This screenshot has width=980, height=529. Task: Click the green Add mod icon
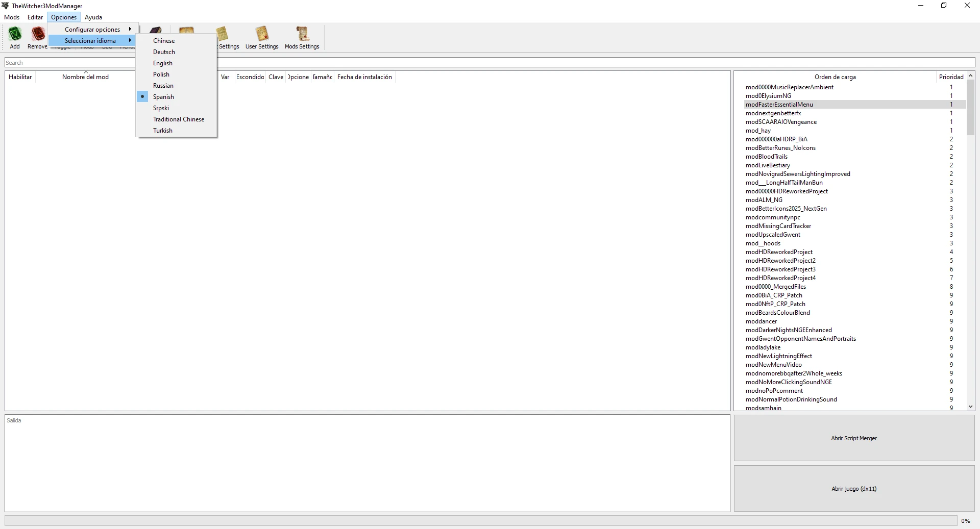tap(15, 34)
